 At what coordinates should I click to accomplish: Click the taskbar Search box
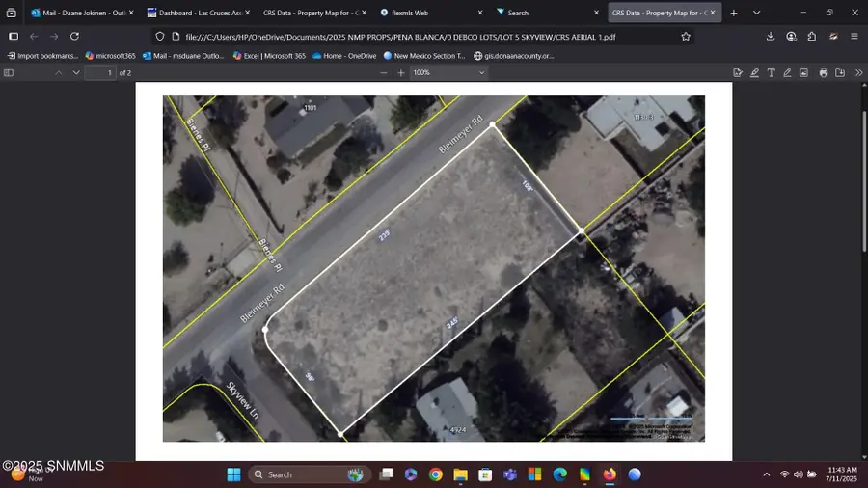(x=310, y=474)
